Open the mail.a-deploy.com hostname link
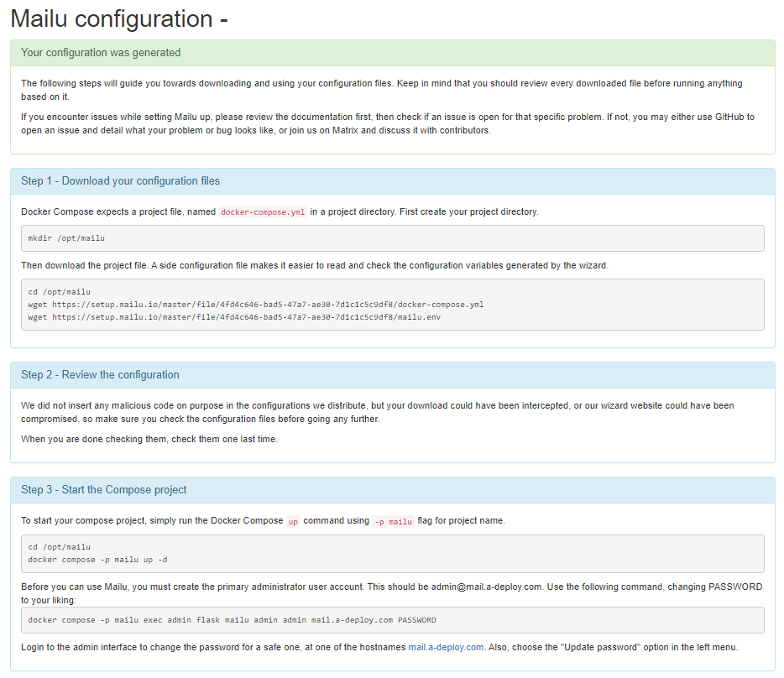784x678 pixels. [x=446, y=647]
